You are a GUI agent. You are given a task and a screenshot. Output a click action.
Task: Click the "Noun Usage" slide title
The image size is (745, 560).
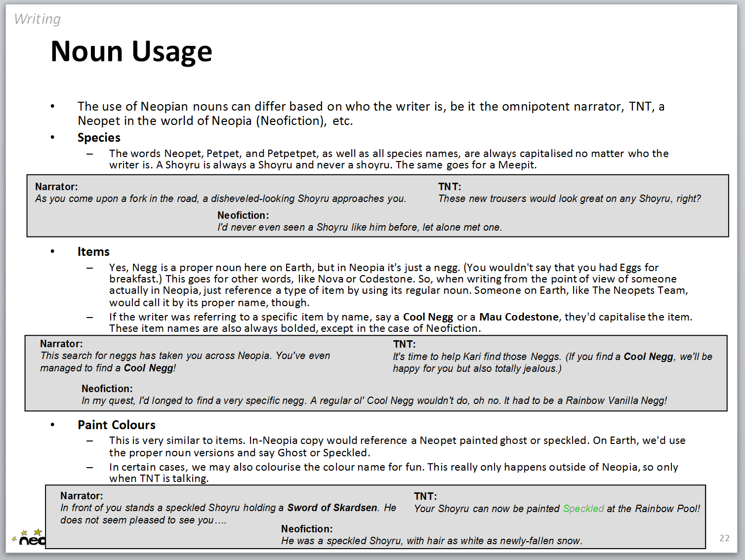[131, 51]
